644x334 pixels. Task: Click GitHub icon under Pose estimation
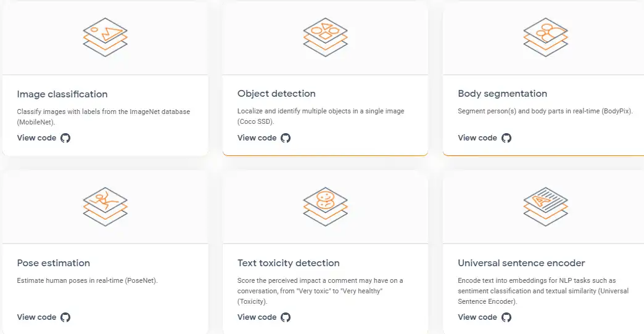point(65,317)
